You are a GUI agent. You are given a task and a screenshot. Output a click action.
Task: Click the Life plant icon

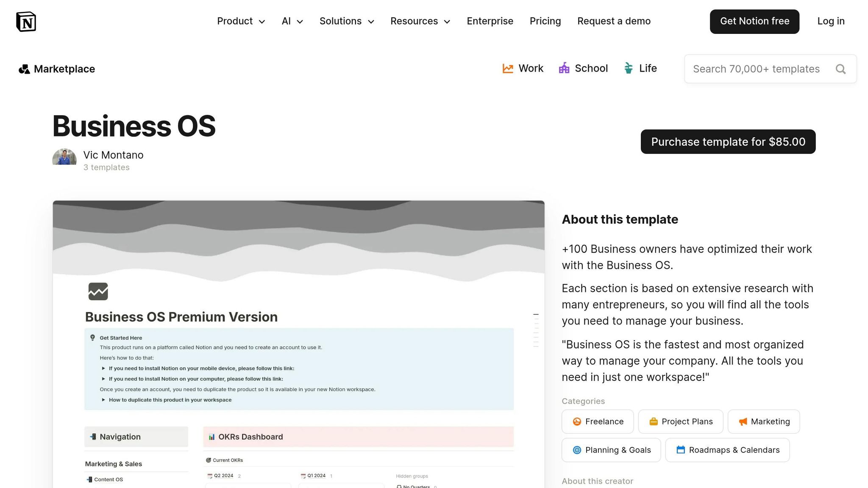629,68
